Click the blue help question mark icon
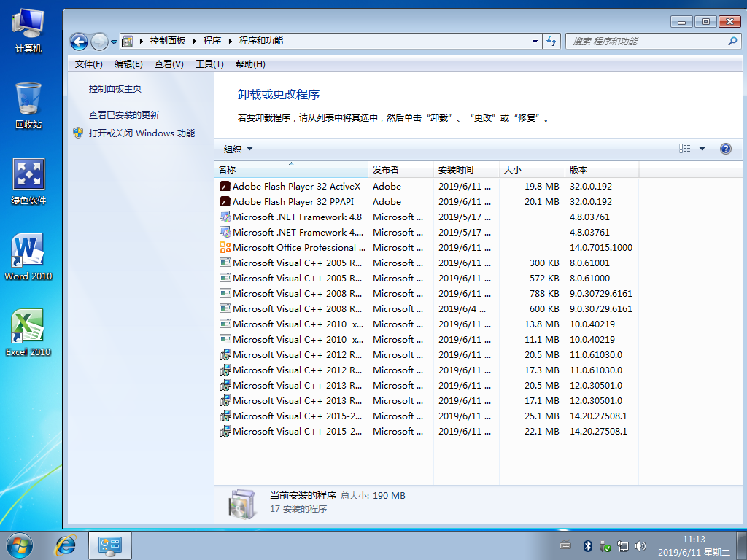The height and width of the screenshot is (560, 747). (x=726, y=149)
